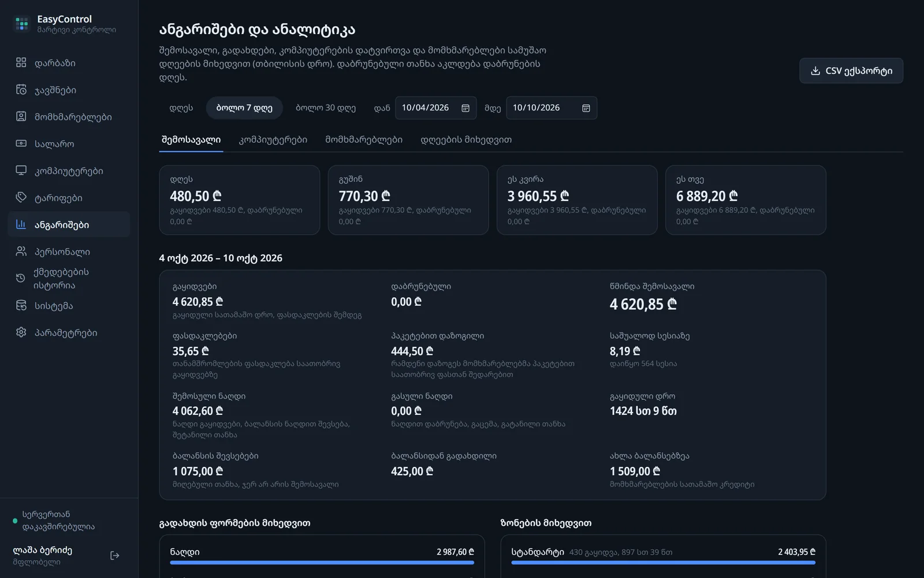
Task: Click the ბალანსის შევსებები value 1 075,00 ₾
Action: (x=198, y=472)
